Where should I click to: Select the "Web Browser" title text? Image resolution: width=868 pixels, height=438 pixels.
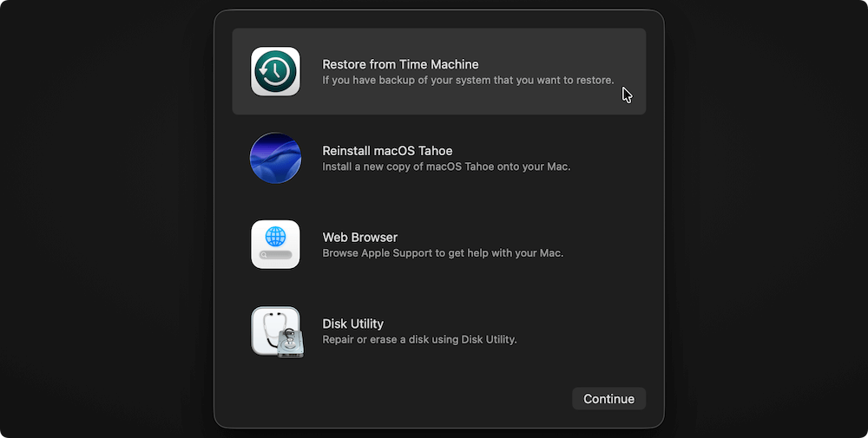click(360, 238)
